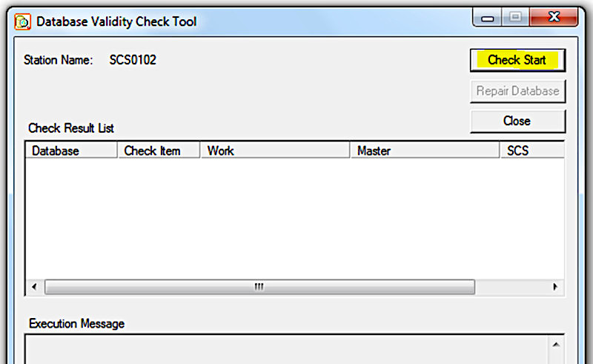Viewport: 593px width, 364px height.
Task: Click the horizontal scrollbar left arrow
Action: click(34, 287)
